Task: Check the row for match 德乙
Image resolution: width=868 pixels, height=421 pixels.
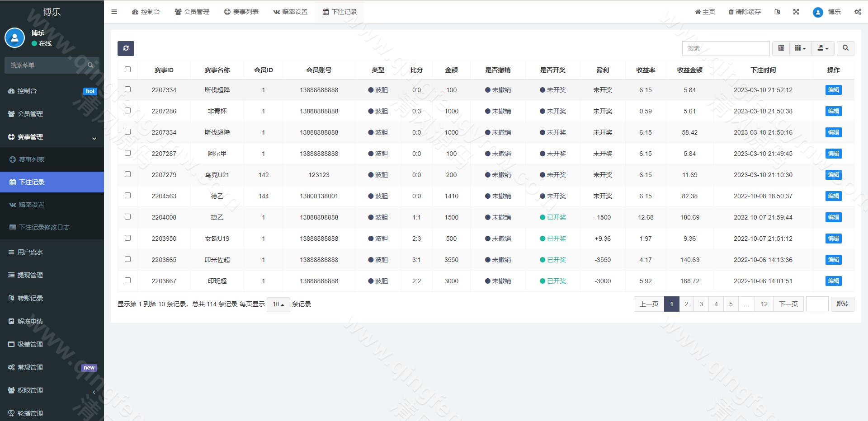Action: [127, 196]
